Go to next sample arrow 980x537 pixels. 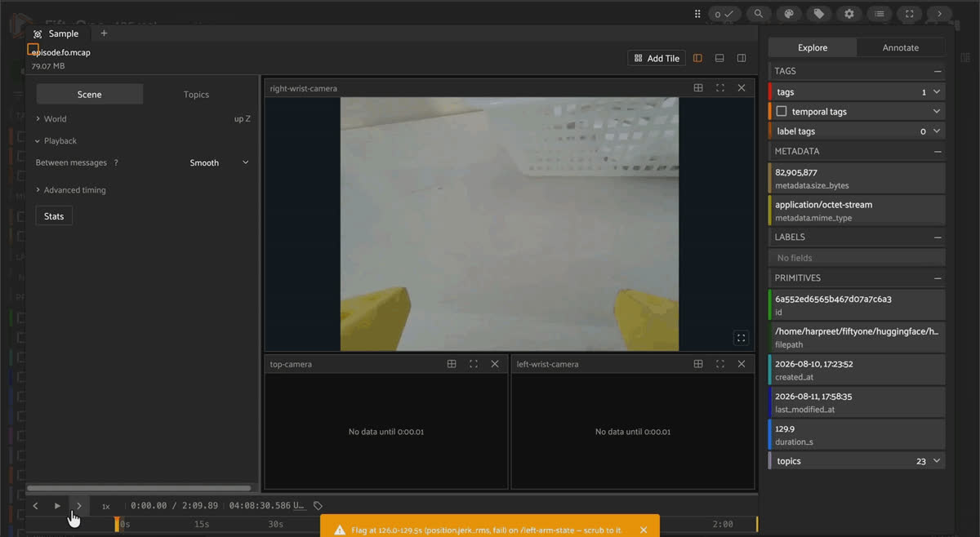click(940, 14)
